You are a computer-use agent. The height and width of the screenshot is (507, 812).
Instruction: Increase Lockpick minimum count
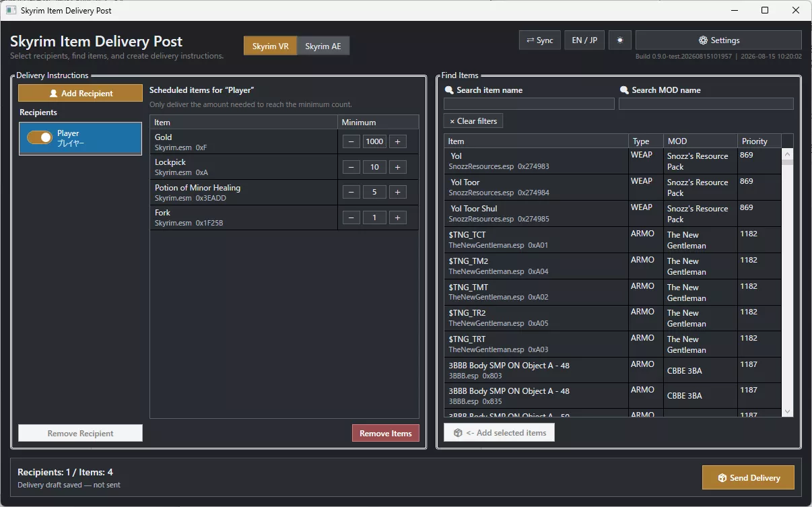coord(397,167)
